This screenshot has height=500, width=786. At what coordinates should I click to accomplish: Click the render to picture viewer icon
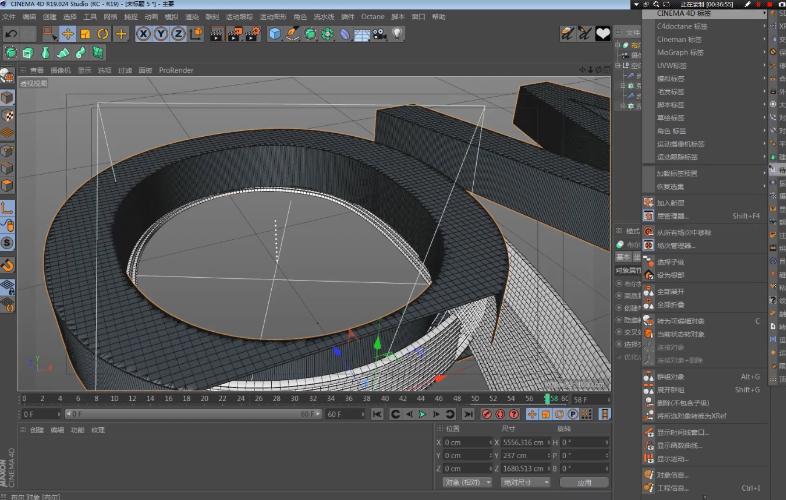[x=236, y=33]
